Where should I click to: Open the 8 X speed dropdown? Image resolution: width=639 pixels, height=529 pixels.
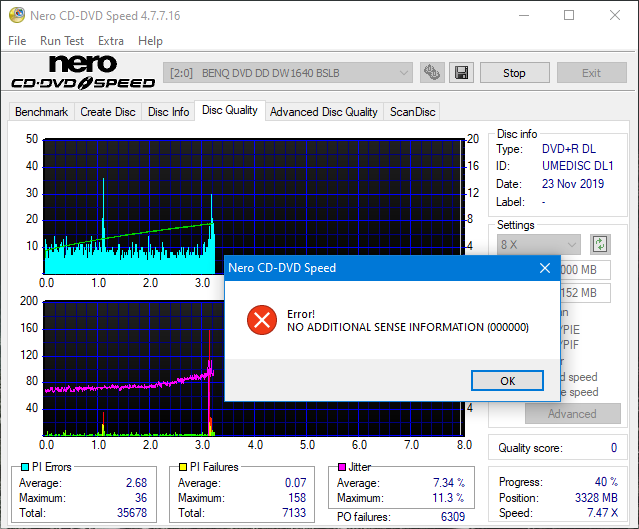point(538,245)
